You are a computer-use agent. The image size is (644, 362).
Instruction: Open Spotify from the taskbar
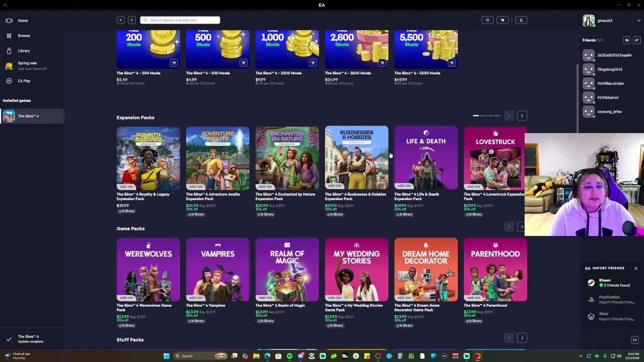click(289, 356)
